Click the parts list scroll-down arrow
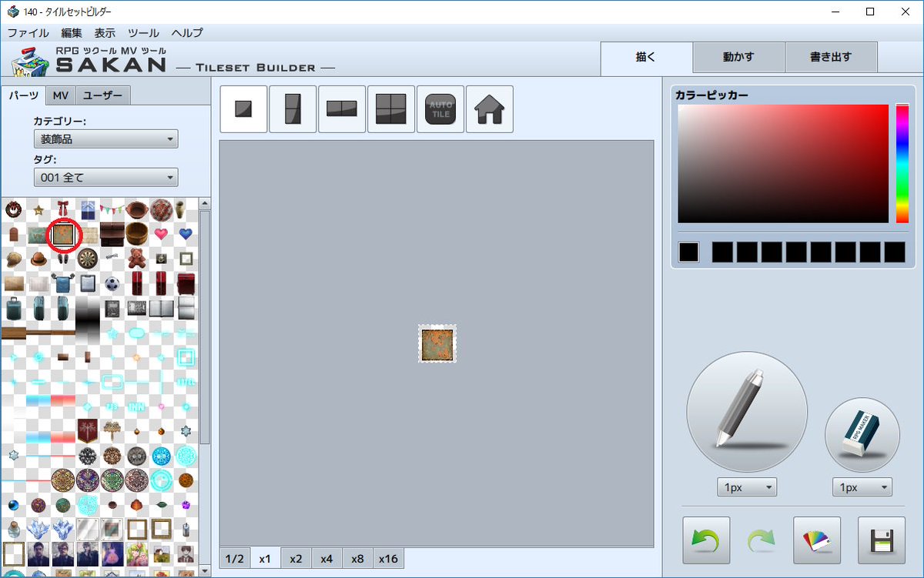This screenshot has height=578, width=924. (x=205, y=571)
